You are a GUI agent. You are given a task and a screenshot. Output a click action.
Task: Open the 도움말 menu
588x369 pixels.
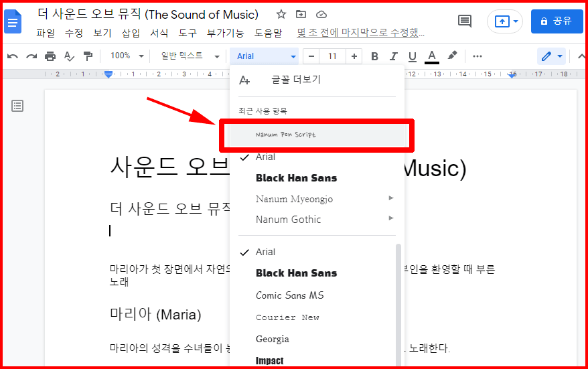point(268,33)
